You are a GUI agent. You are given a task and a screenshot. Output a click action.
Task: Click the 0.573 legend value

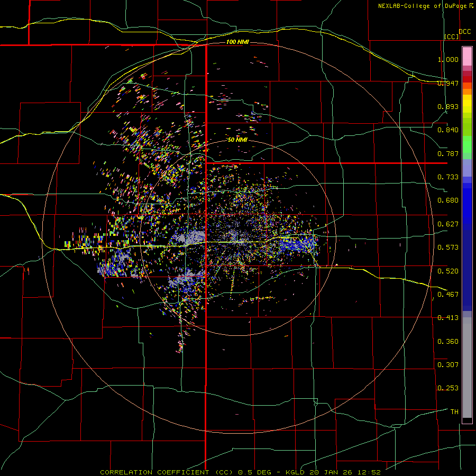tap(448, 248)
